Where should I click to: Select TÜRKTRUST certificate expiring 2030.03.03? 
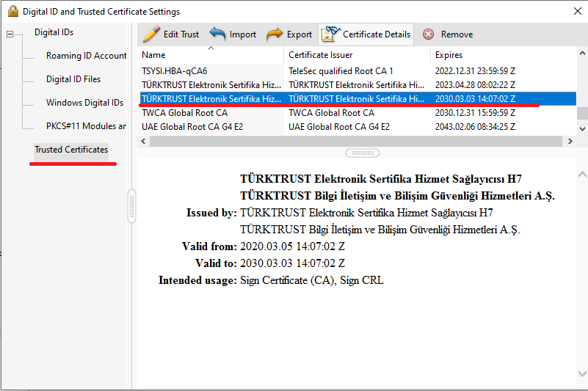[357, 98]
